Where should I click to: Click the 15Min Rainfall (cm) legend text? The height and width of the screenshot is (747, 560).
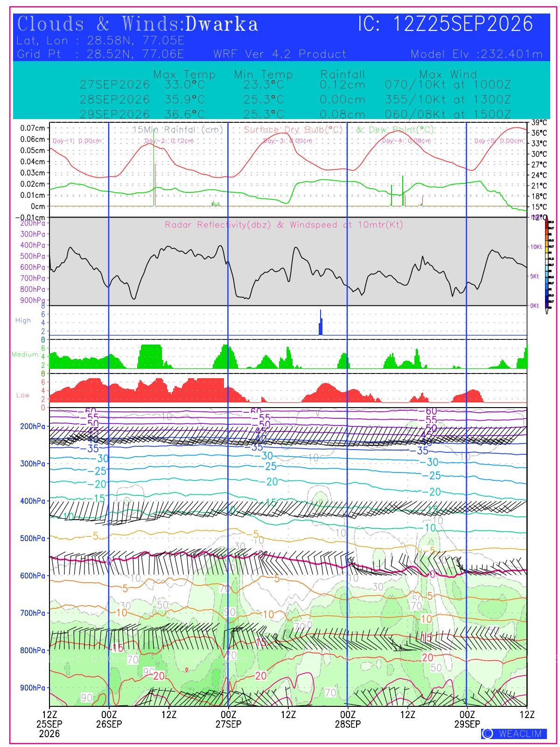pos(177,129)
